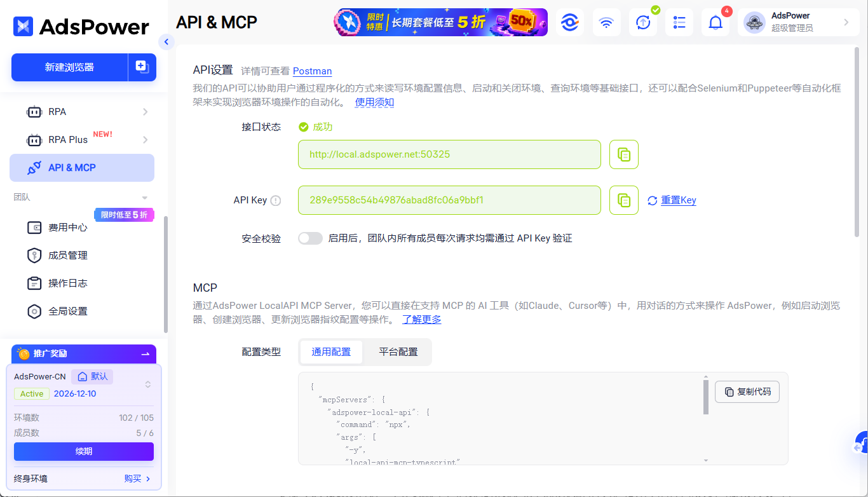
Task: Open 全局设置 in sidebar
Action: point(82,311)
